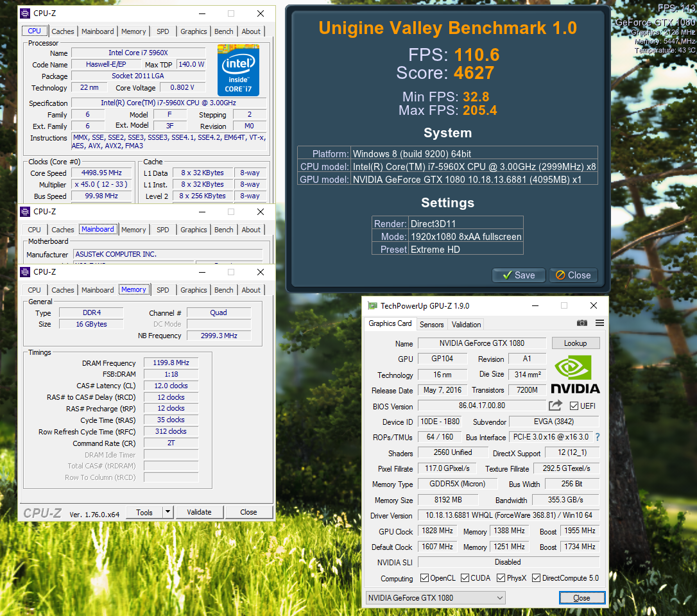This screenshot has width=697, height=616.
Task: Switch to the Sensors tab in GPU-Z
Action: tap(432, 325)
